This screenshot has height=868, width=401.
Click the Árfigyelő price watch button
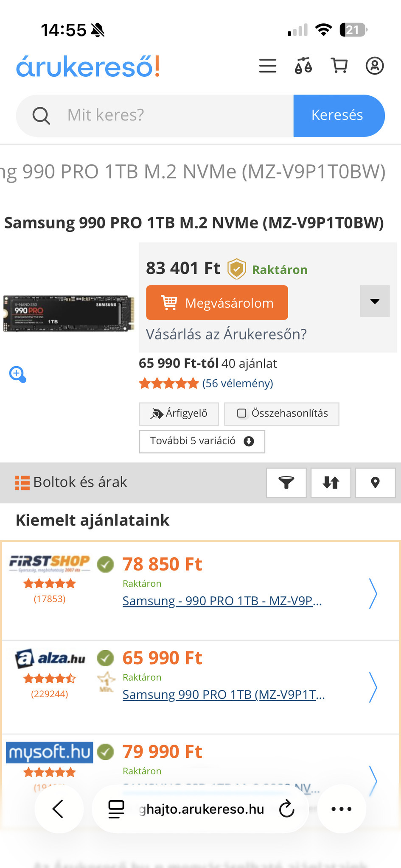[179, 414]
